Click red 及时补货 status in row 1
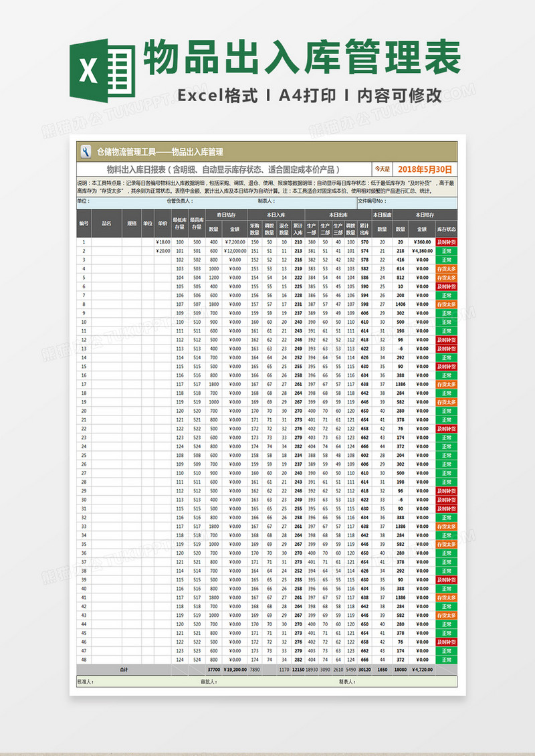 point(446,242)
